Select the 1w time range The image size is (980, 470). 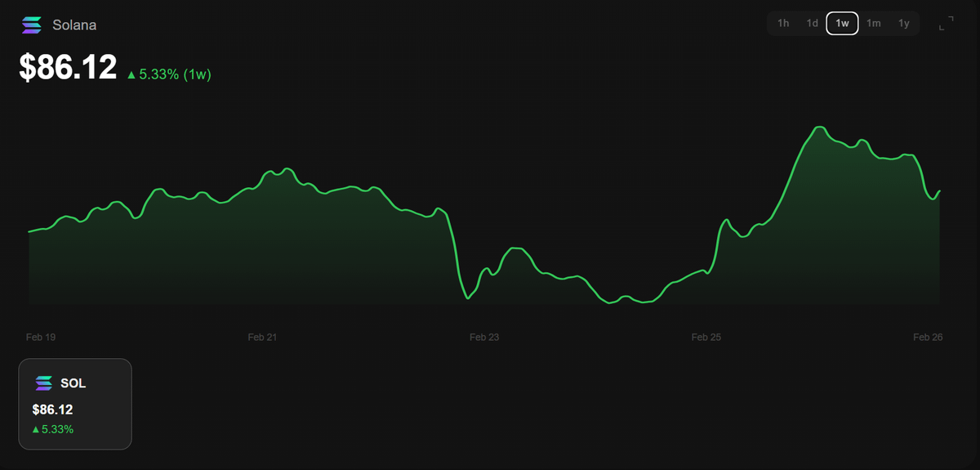click(x=842, y=24)
